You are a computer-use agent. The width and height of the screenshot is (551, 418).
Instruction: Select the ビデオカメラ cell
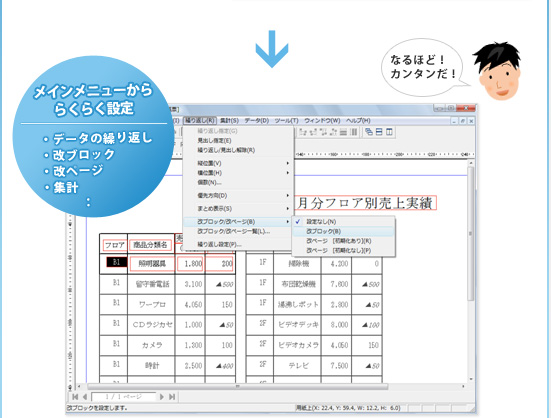[x=298, y=345]
